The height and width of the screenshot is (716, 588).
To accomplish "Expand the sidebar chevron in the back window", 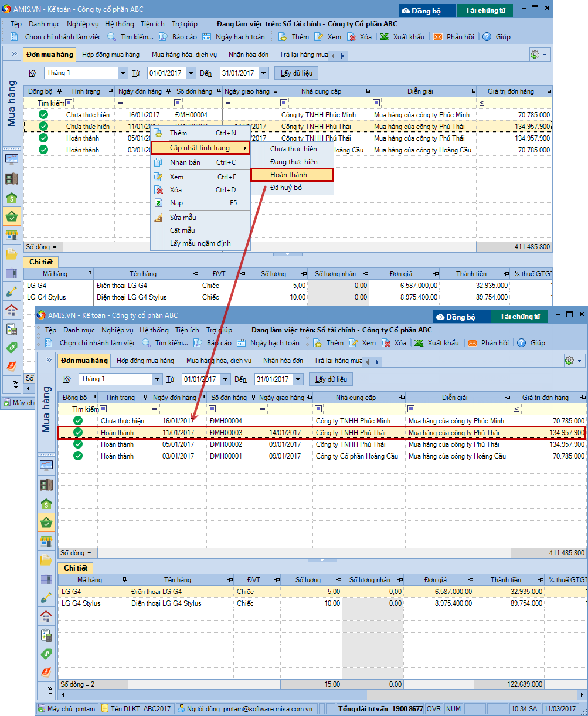I will (x=13, y=53).
